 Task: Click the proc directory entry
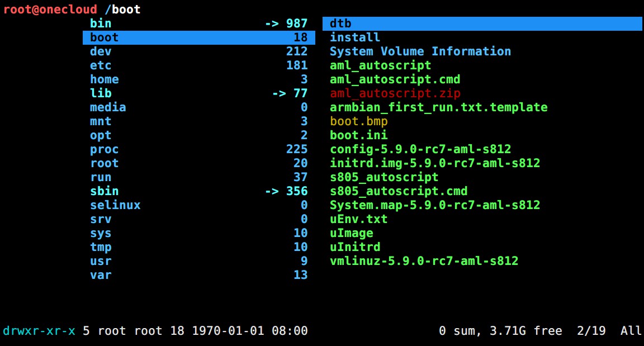pos(104,149)
